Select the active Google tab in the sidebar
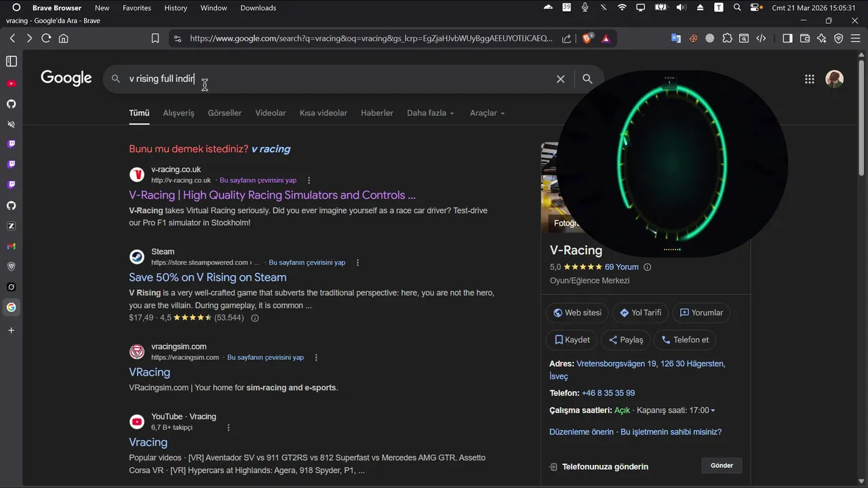868x488 pixels. pos(11,307)
